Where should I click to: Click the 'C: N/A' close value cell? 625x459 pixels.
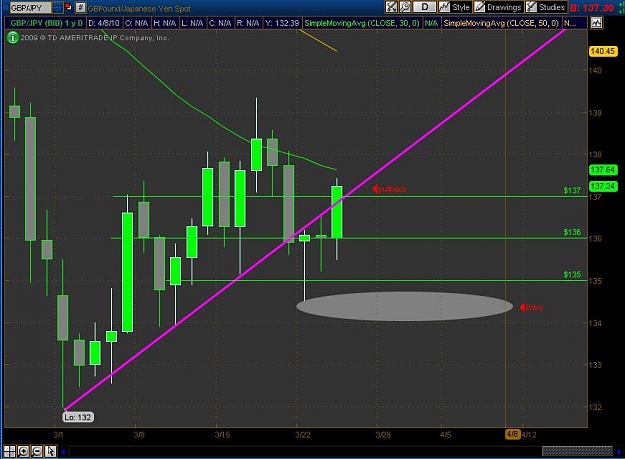220,23
